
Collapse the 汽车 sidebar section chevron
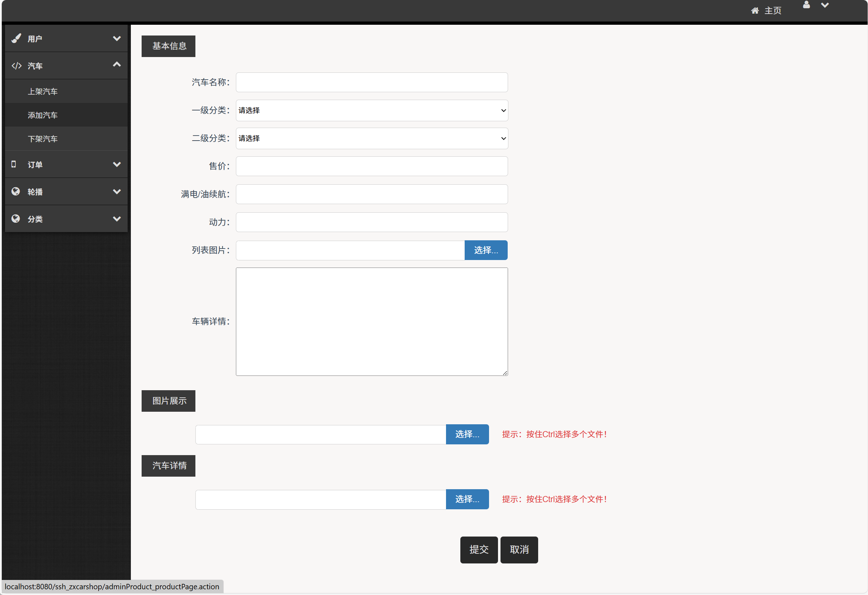tap(117, 65)
